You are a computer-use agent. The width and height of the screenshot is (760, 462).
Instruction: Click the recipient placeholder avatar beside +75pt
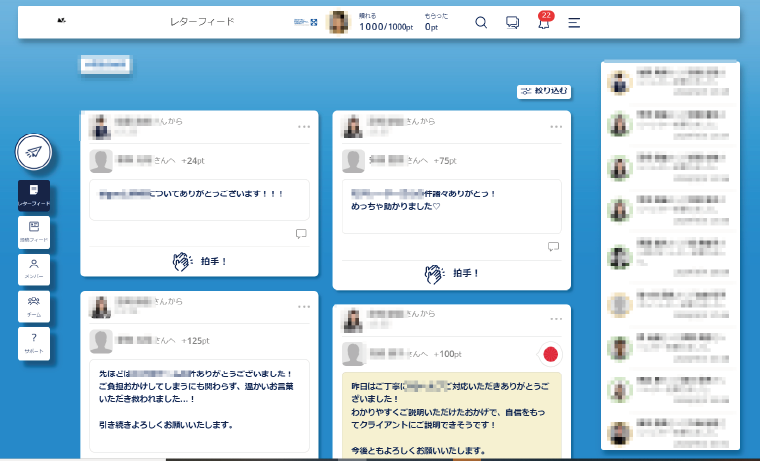tap(353, 161)
